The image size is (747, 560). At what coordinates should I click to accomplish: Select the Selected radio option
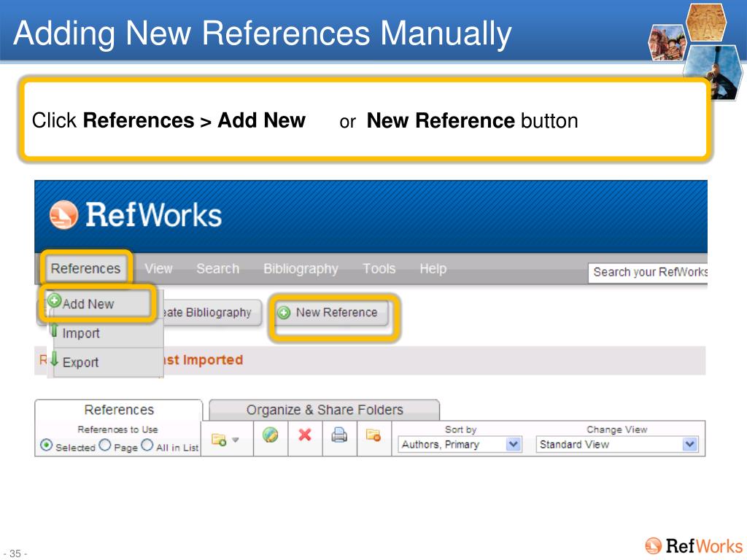click(46, 446)
